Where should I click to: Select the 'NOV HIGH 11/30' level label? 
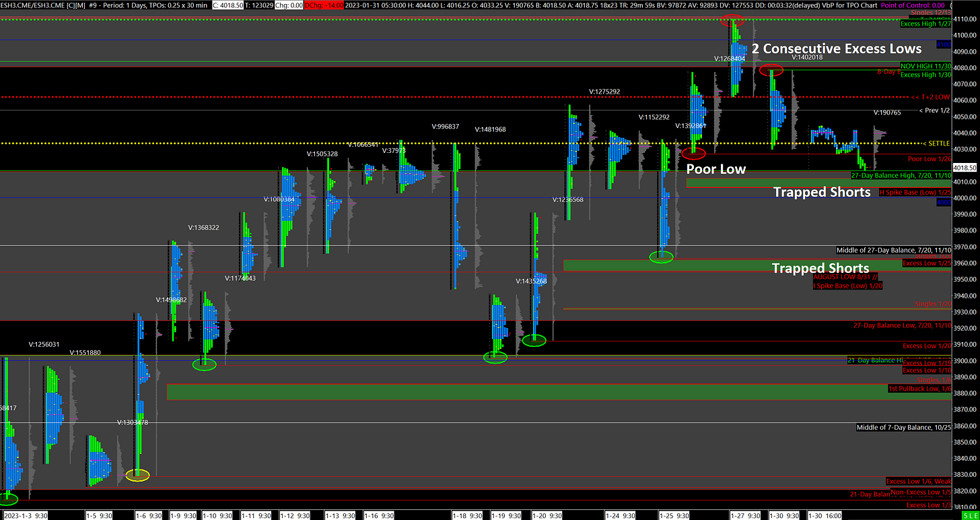(924, 66)
